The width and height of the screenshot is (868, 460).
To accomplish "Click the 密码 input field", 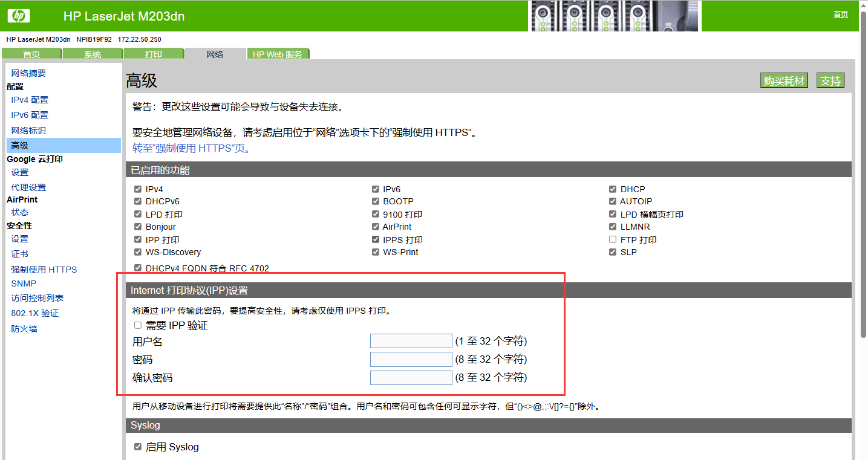I will 411,360.
